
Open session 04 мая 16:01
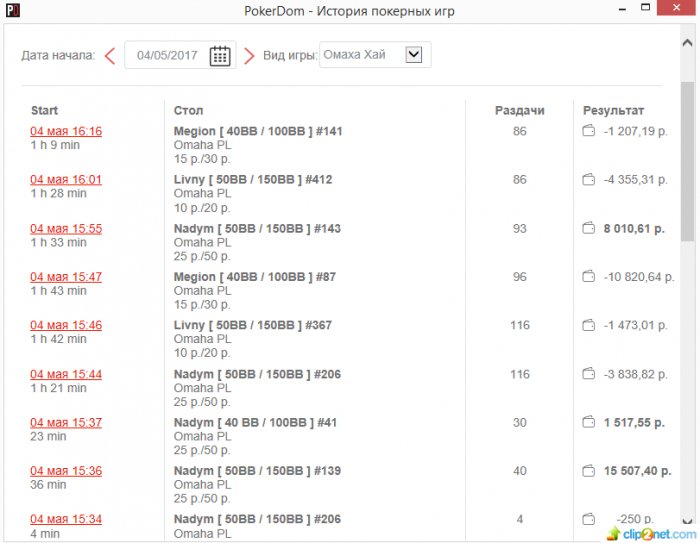pos(66,180)
